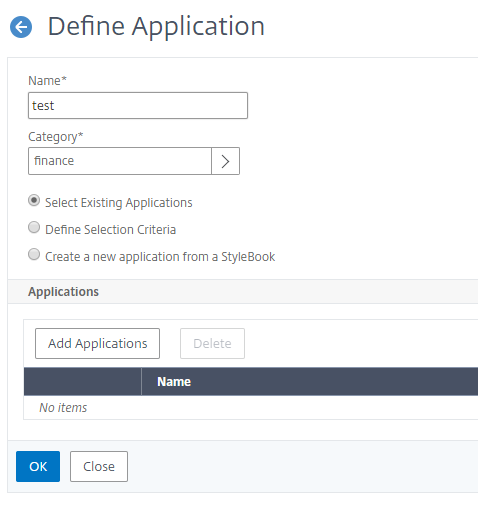The height and width of the screenshot is (530, 478).
Task: Click the Close button
Action: click(99, 466)
